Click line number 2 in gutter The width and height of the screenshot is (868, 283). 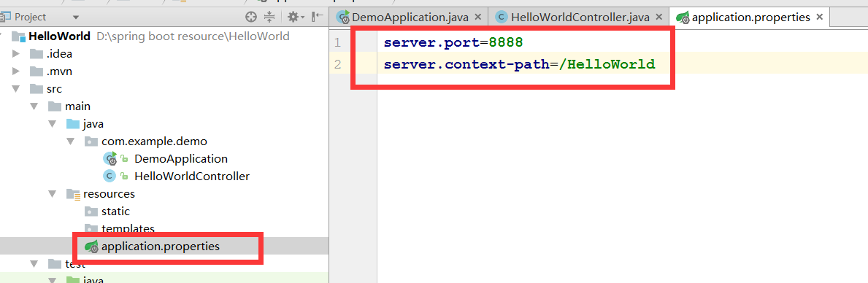(338, 65)
